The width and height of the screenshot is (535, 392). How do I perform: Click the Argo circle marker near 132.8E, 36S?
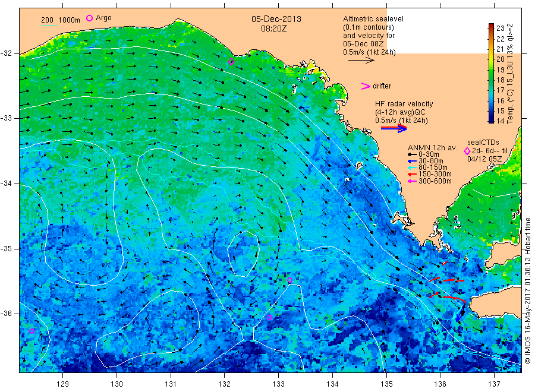(269, 317)
